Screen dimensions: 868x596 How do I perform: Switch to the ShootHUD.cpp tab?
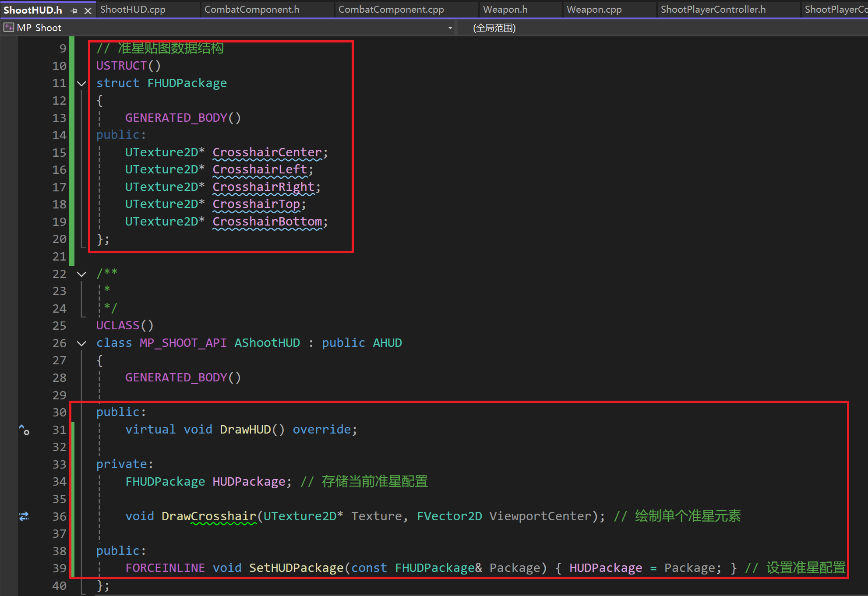coord(133,10)
